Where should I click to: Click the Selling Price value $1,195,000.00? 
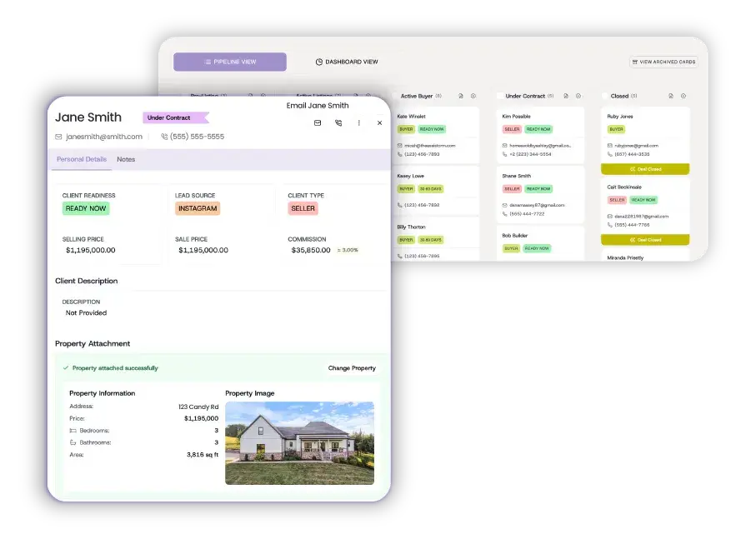click(91, 250)
